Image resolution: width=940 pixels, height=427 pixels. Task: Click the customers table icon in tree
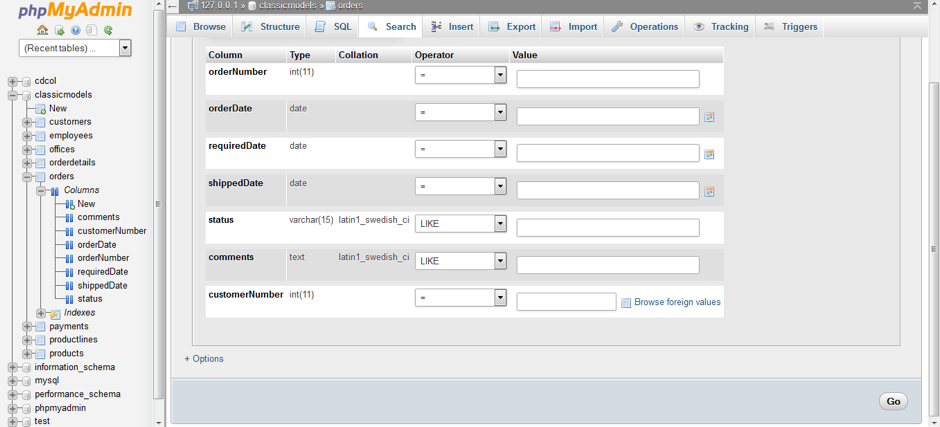41,122
